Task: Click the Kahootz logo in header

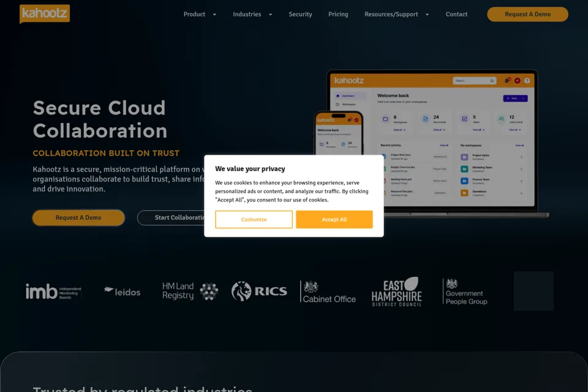Action: (x=45, y=14)
